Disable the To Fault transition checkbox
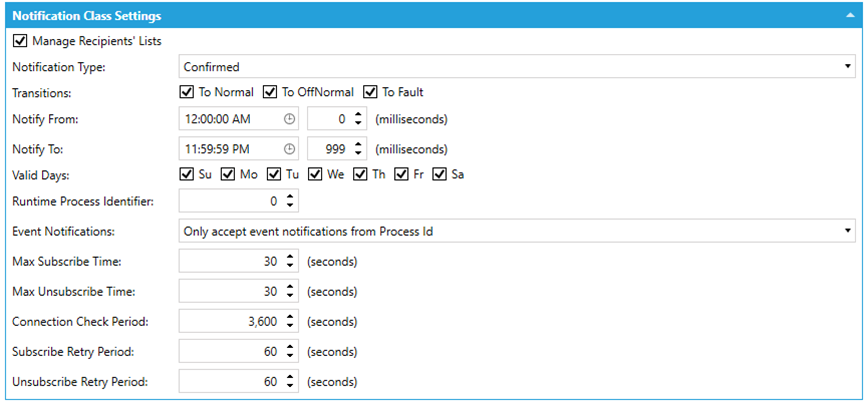The width and height of the screenshot is (867, 404). (x=371, y=92)
